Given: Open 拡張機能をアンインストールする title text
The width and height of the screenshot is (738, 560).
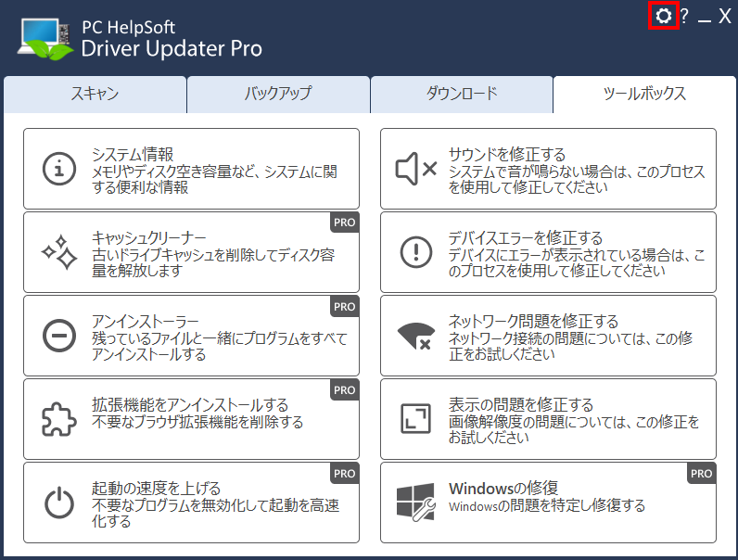Looking at the screenshot, I should 190,405.
